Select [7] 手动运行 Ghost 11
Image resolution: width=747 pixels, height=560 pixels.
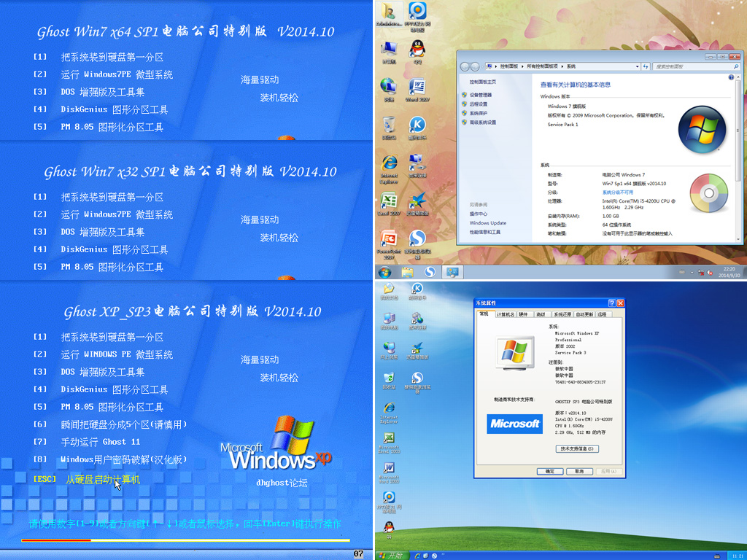87,442
